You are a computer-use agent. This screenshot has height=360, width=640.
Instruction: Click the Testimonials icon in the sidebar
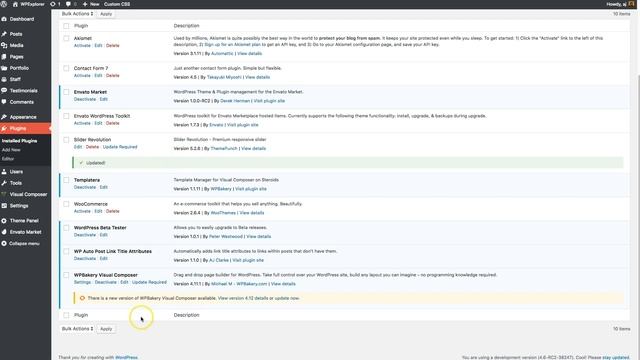4,91
